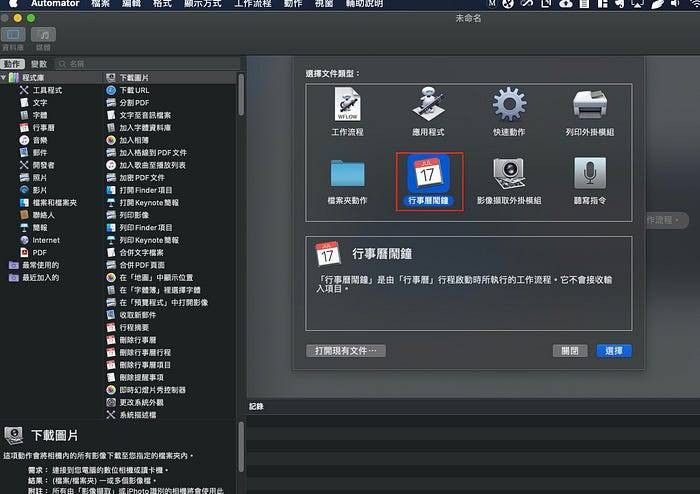Choose the 應用程式 document type
Viewport: 700px width, 494px height.
pos(428,104)
